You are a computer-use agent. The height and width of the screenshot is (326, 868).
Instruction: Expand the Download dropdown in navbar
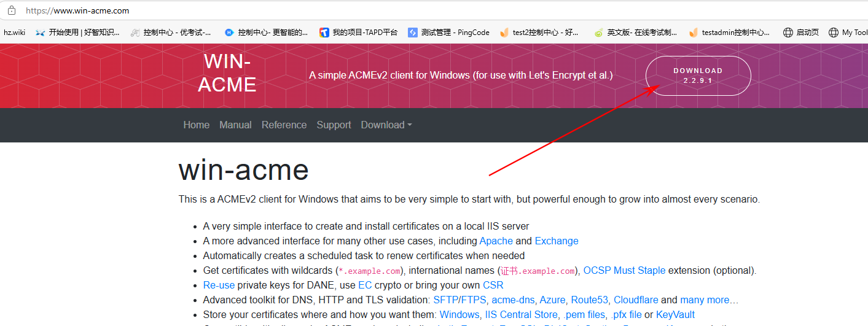click(x=386, y=125)
